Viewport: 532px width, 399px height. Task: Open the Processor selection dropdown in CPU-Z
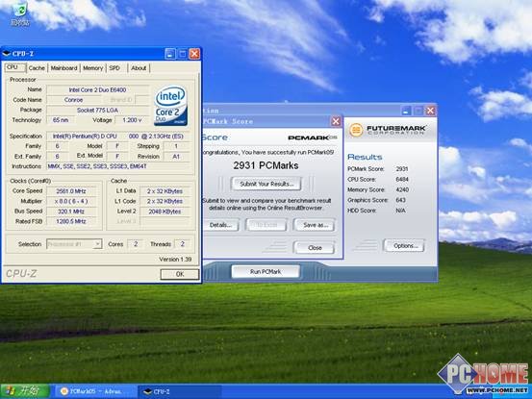click(74, 244)
